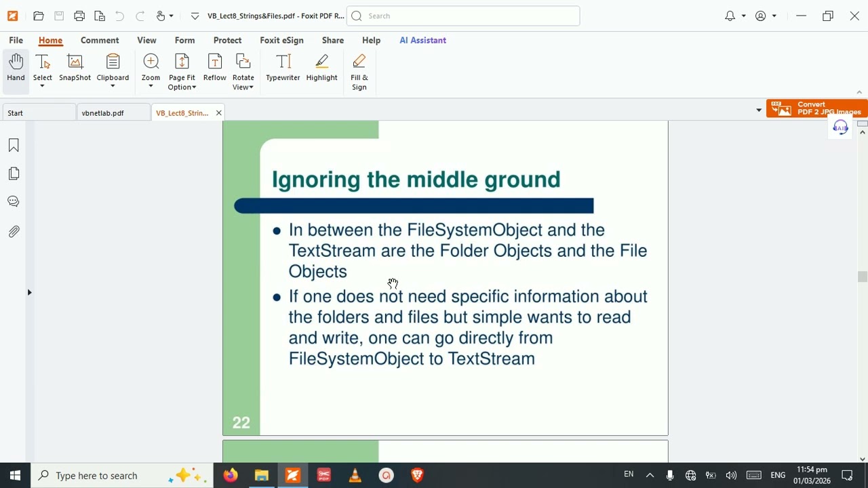Expand the left navigation panel arrow
Viewport: 868px width, 488px height.
click(29, 292)
